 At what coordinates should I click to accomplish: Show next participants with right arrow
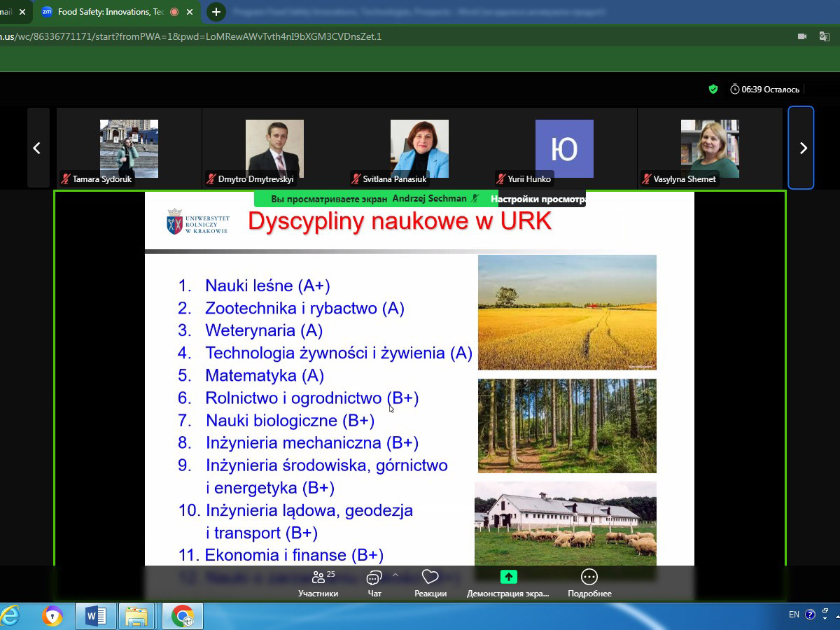pos(802,148)
